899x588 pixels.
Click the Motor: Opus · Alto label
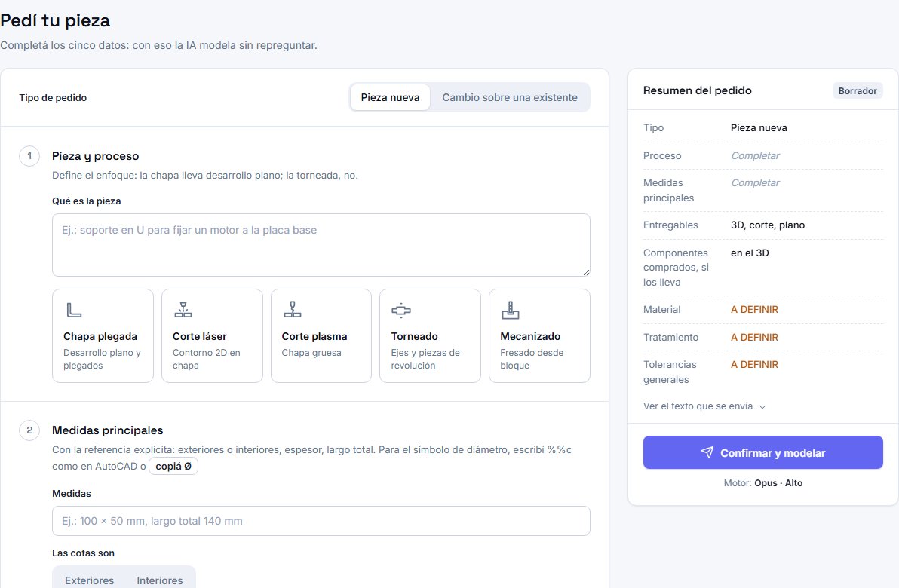(762, 483)
